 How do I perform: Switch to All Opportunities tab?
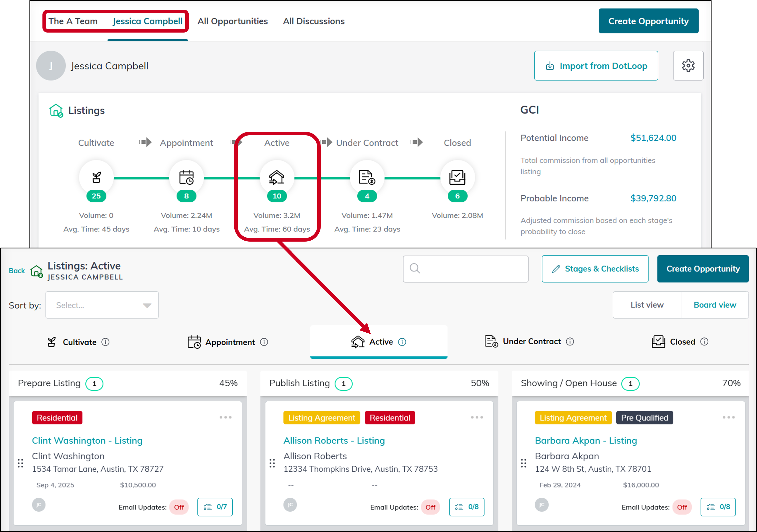point(232,21)
